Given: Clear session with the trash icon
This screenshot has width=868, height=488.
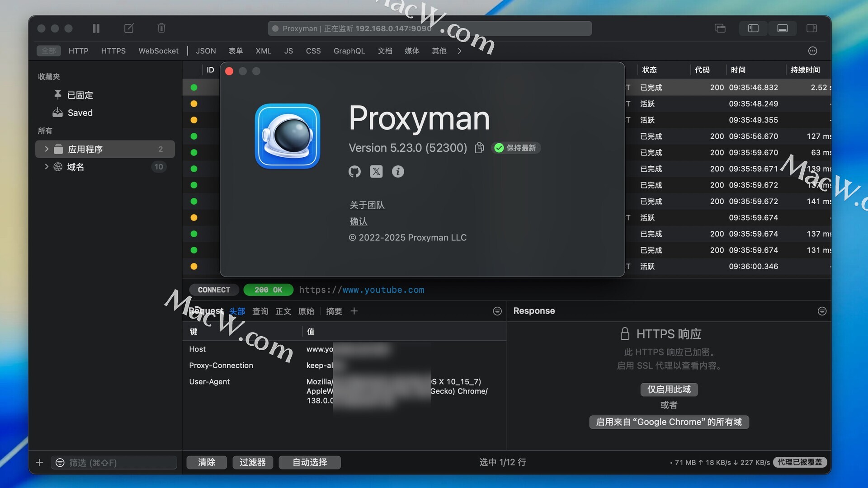Looking at the screenshot, I should pyautogui.click(x=161, y=28).
